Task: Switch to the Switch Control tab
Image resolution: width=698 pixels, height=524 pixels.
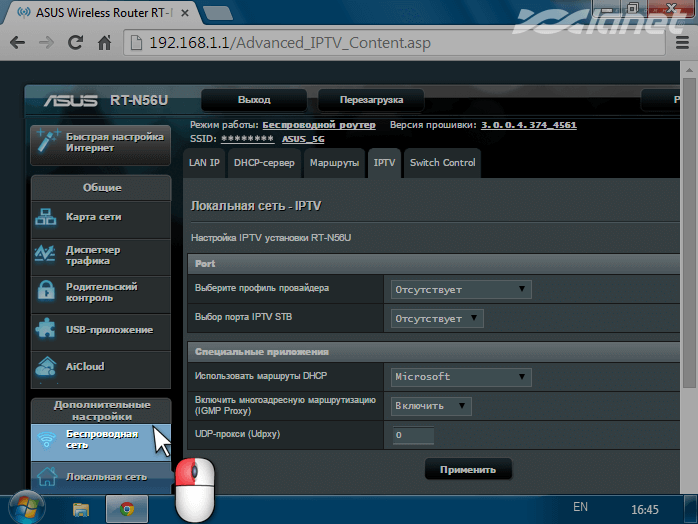Action: (442, 162)
